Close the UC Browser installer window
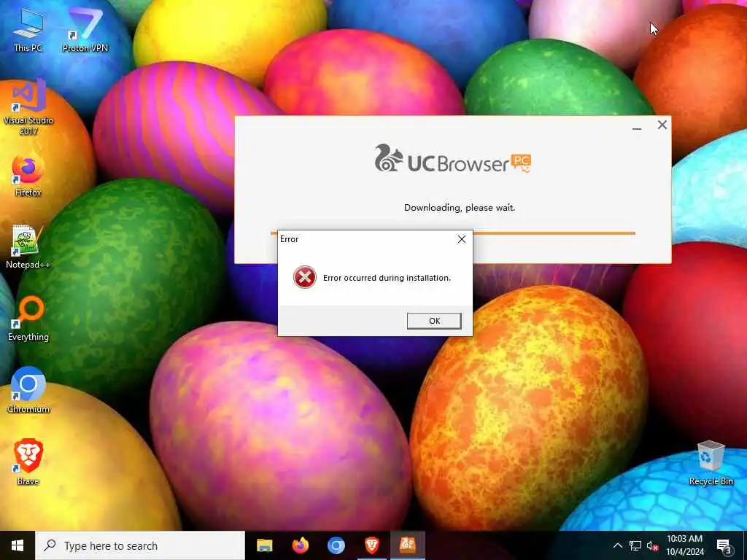 click(662, 125)
